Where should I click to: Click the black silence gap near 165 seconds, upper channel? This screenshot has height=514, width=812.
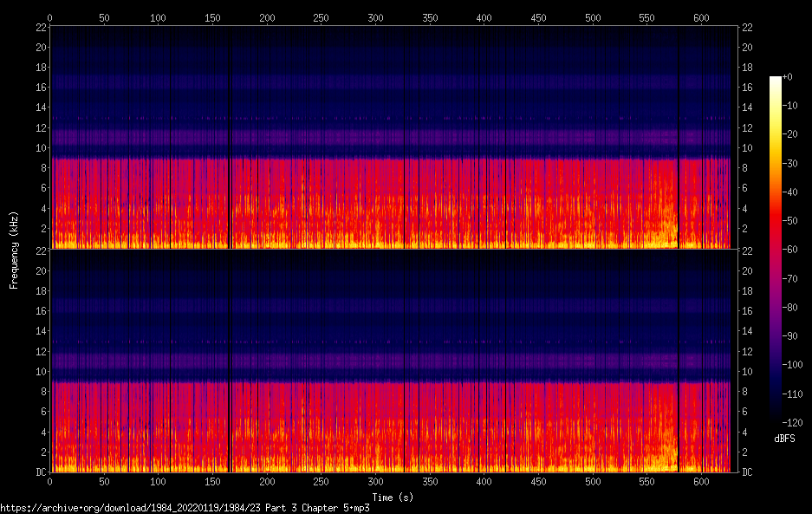pos(229,139)
